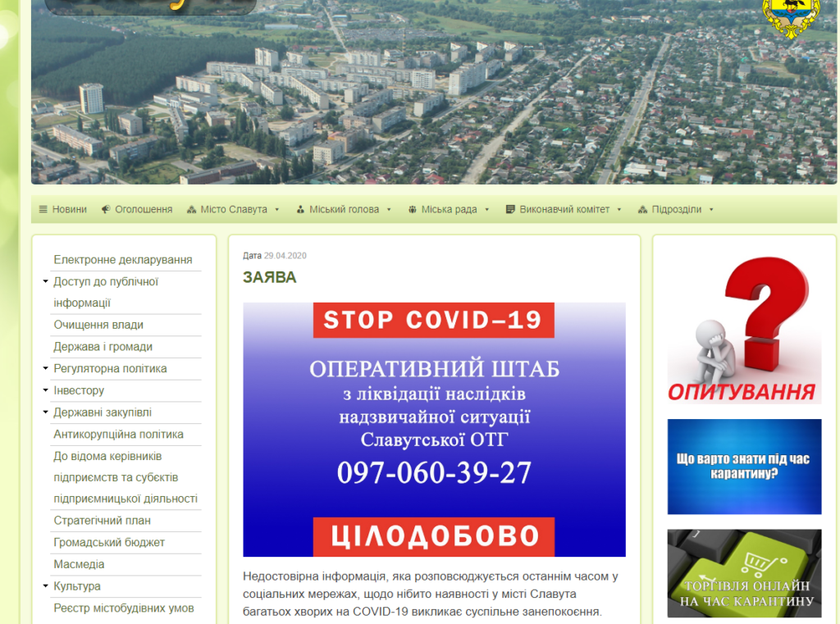Click the person icon beside Міський голова
Screen dimensions: 840x624
pyautogui.click(x=301, y=210)
